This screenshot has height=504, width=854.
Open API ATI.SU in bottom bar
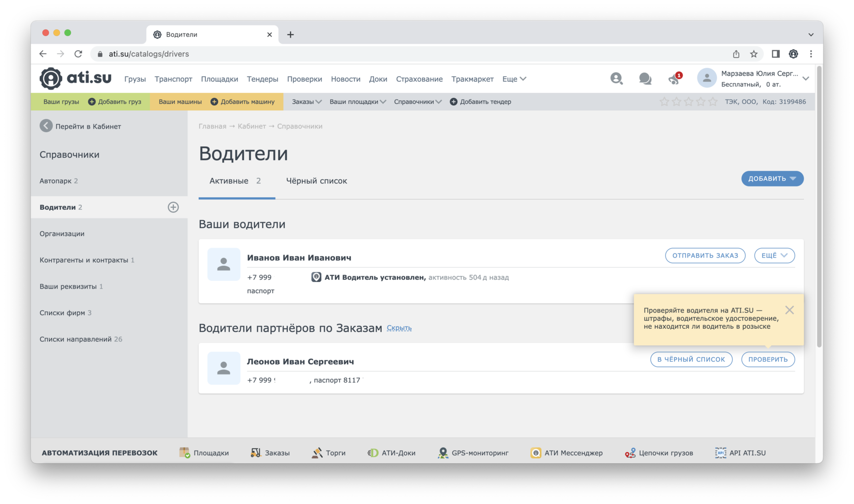point(740,453)
